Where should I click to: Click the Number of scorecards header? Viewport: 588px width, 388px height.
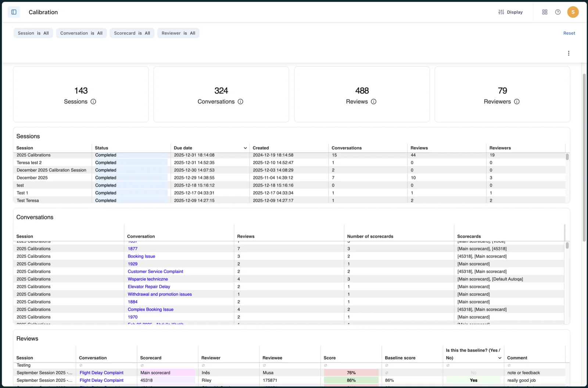(370, 236)
